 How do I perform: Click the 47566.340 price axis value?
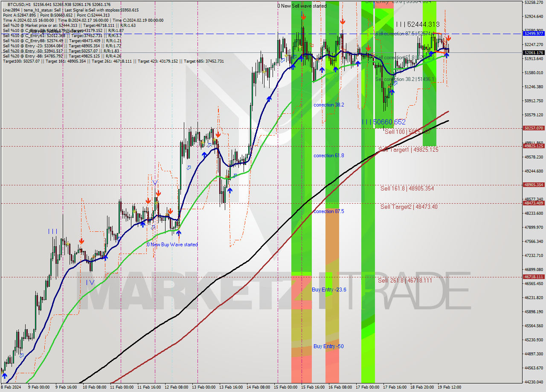(x=534, y=241)
